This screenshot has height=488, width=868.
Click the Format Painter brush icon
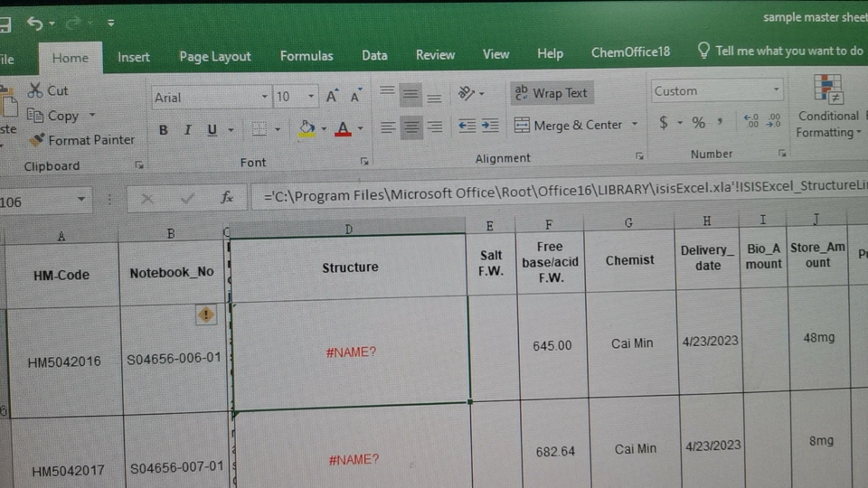[36, 140]
